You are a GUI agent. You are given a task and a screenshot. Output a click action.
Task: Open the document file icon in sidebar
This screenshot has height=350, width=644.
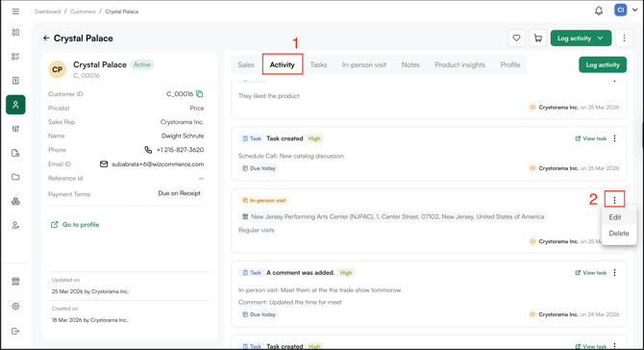pos(15,153)
